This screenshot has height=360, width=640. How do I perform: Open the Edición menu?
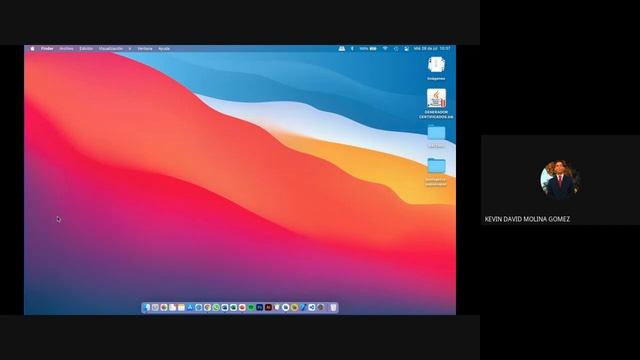pyautogui.click(x=86, y=49)
